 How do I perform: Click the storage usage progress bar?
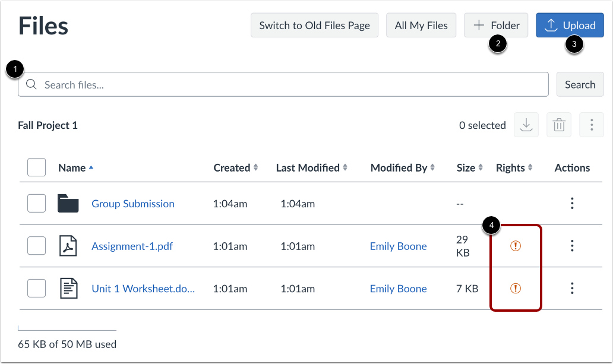coord(67,331)
